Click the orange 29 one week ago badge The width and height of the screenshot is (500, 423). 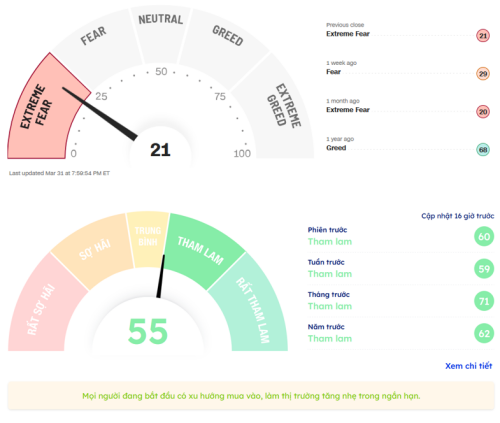483,74
